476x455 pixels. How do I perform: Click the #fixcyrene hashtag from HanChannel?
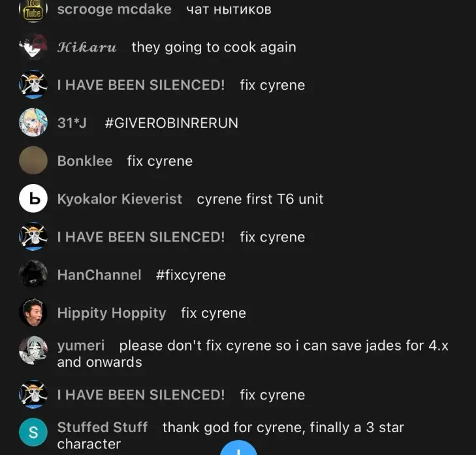[x=191, y=275]
